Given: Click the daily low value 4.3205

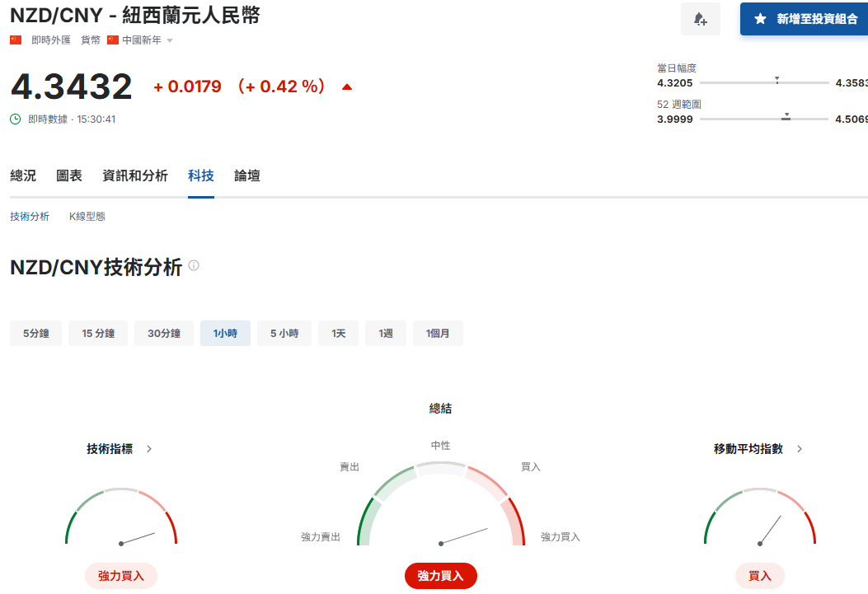Looking at the screenshot, I should pyautogui.click(x=675, y=83).
